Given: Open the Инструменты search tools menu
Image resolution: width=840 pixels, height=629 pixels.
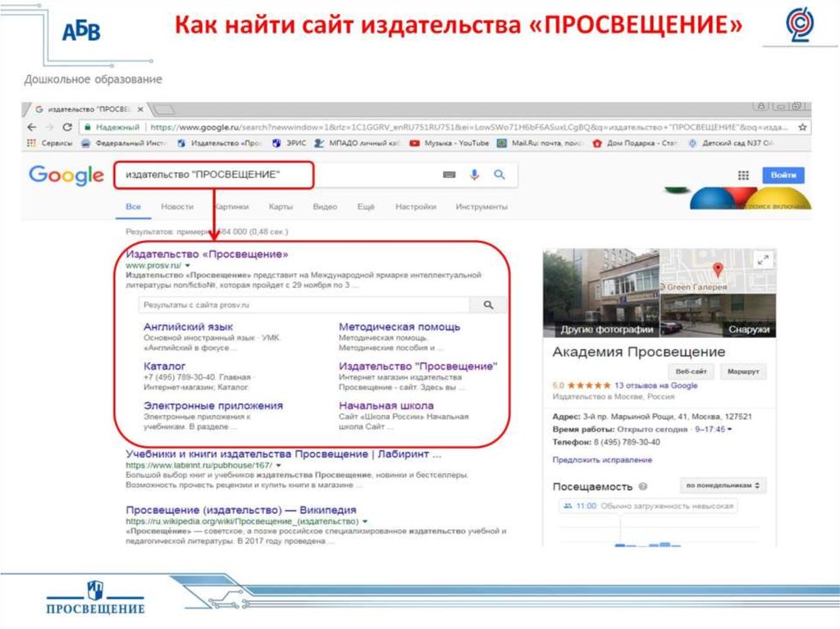Looking at the screenshot, I should point(482,207).
